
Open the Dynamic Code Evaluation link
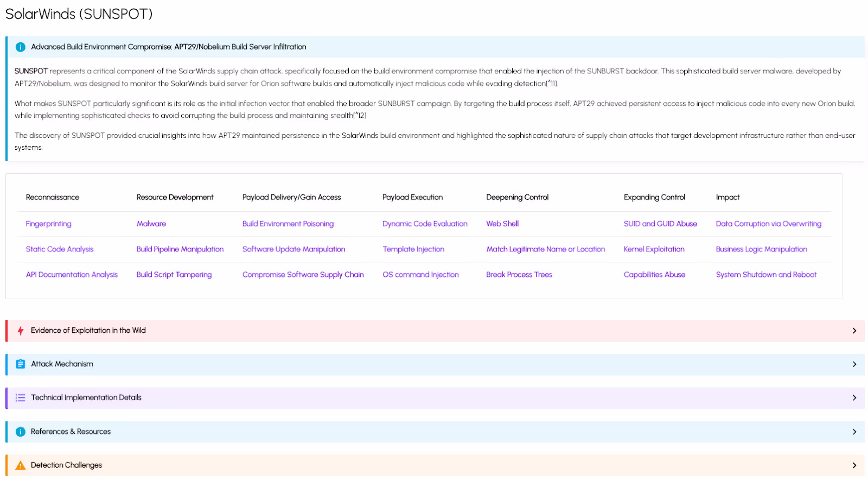point(425,224)
